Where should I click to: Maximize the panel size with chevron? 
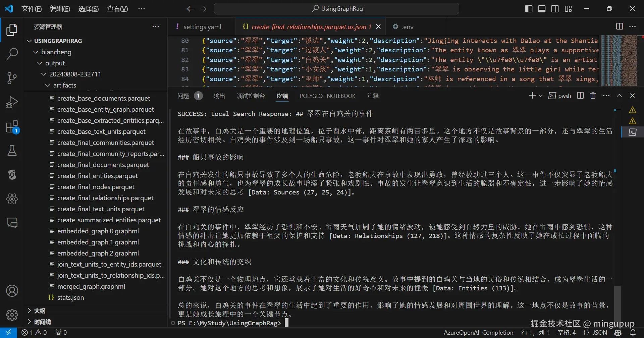619,96
